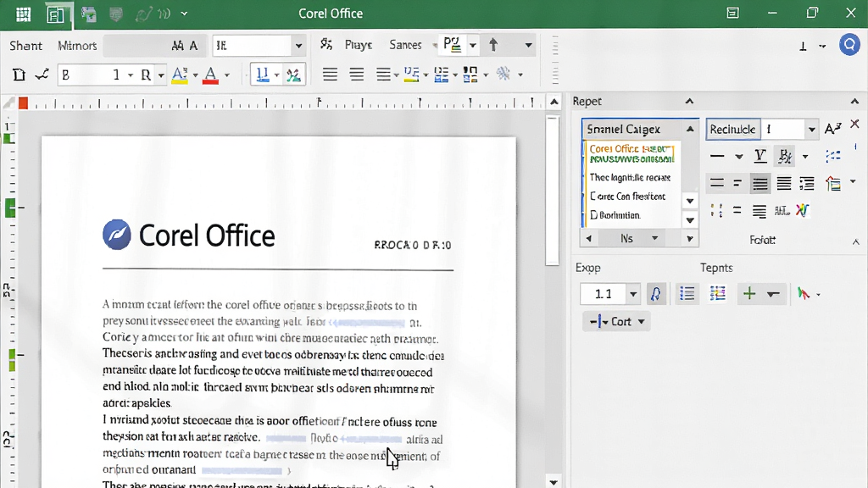Image resolution: width=868 pixels, height=488 pixels.
Task: Click the document vertical scrollbar up arrow
Action: click(554, 102)
